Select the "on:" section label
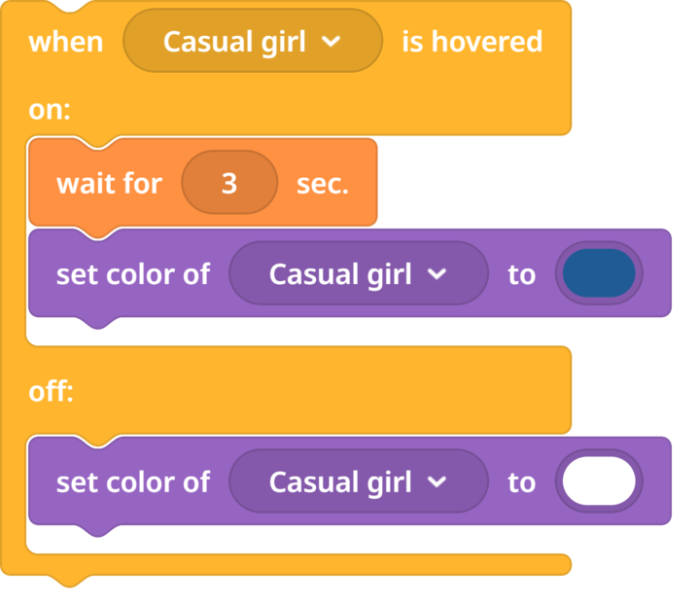Viewport: 700px width, 604px height. 50,110
